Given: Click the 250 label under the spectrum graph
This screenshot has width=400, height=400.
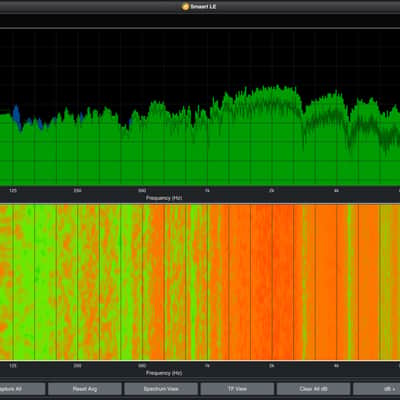Looking at the screenshot, I should coord(77,191).
